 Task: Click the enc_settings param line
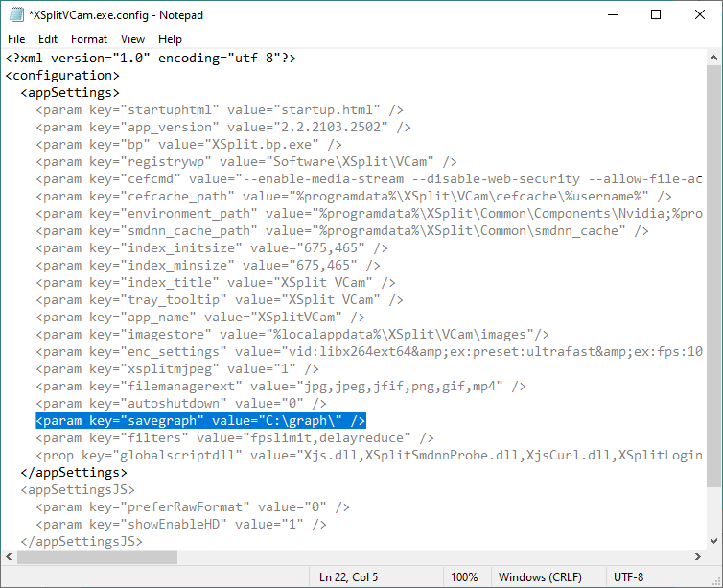[369, 352]
